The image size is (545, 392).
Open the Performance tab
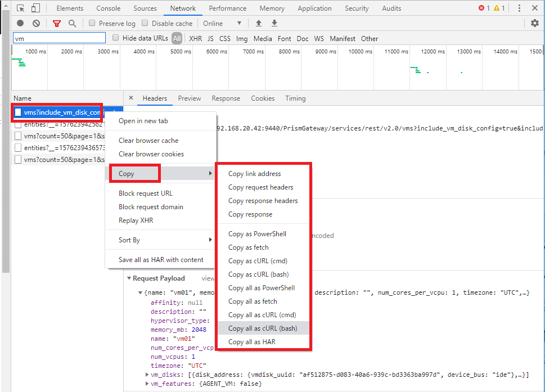(228, 8)
